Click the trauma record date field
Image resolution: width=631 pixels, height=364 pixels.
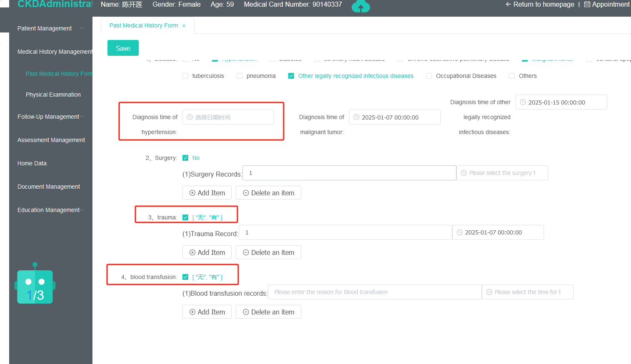coord(498,232)
